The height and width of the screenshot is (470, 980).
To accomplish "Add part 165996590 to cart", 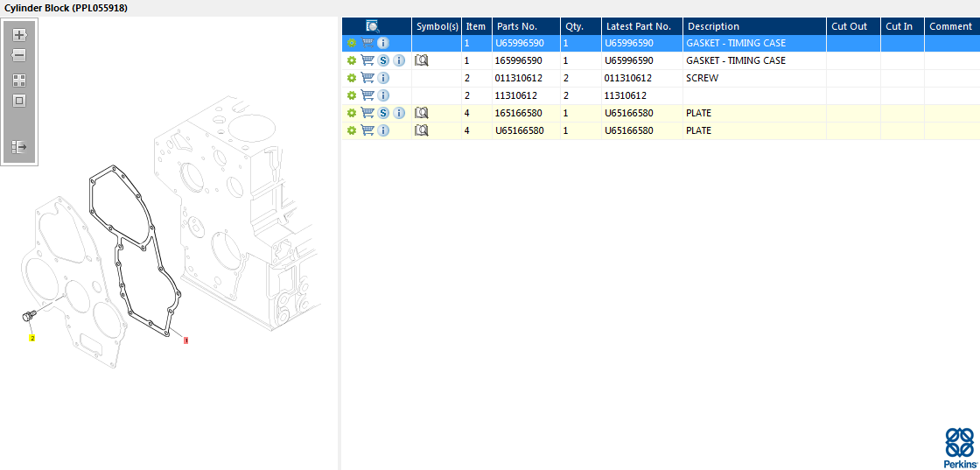I will 367,60.
